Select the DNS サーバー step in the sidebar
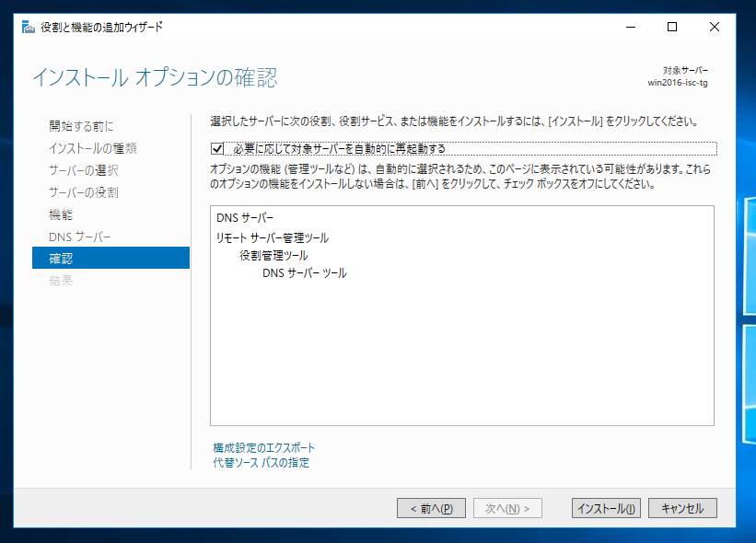Viewport: 756px width, 543px height. tap(79, 237)
